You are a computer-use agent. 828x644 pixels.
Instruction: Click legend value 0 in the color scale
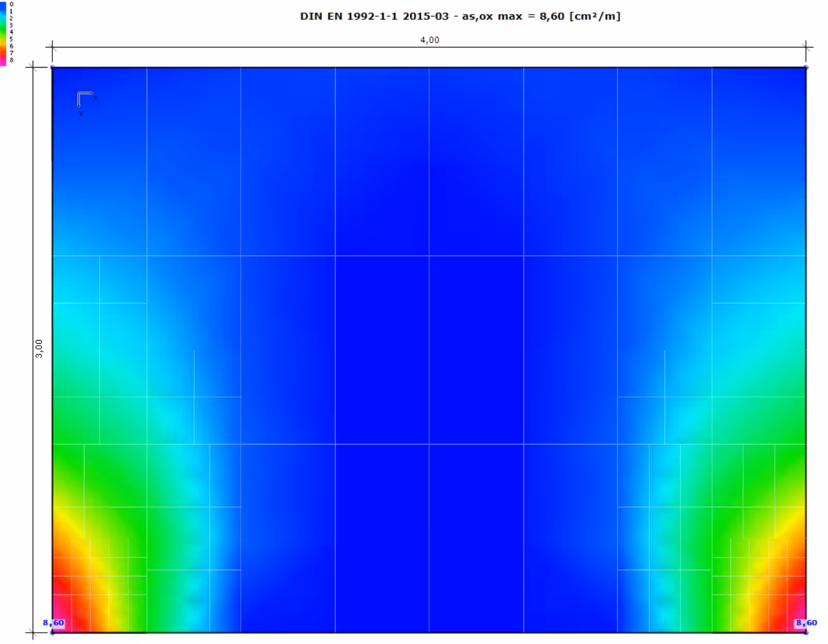click(x=11, y=4)
